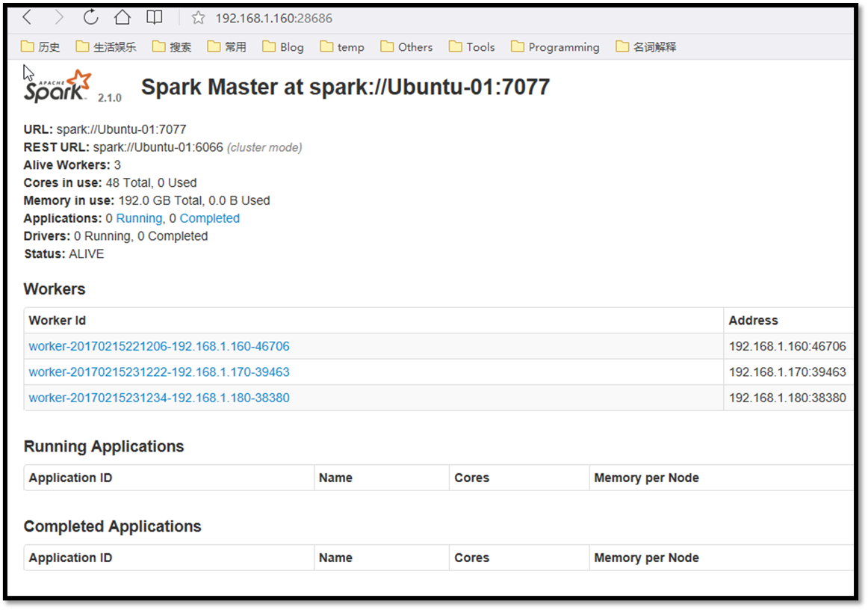The height and width of the screenshot is (610, 868).
Task: Click the Alive Workers: 3 line
Action: tap(72, 165)
